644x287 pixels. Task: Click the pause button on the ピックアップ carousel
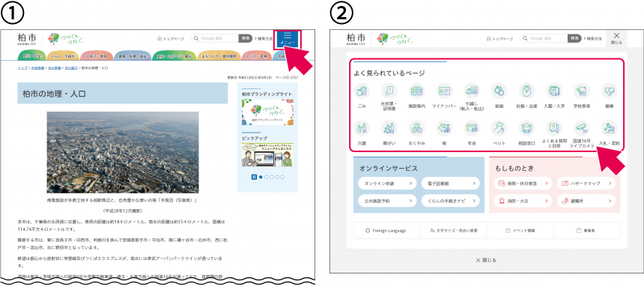254,177
